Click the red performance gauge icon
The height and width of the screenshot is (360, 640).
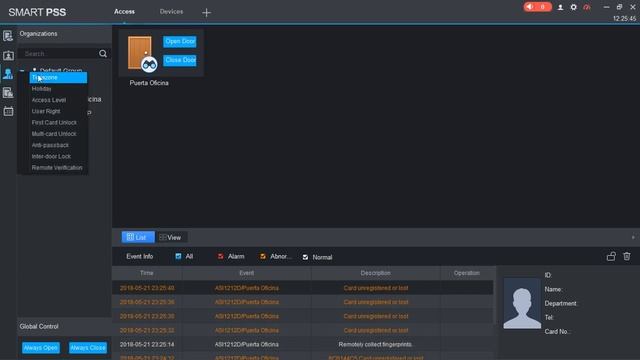587,7
